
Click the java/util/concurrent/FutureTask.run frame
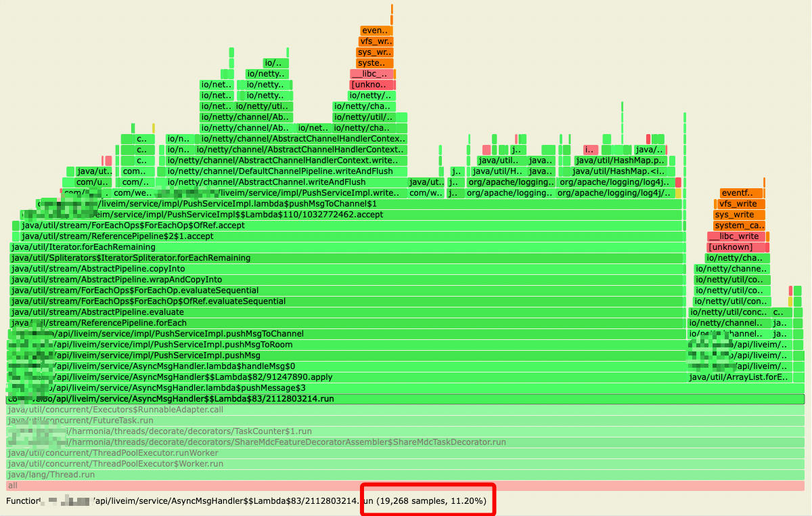click(x=405, y=421)
